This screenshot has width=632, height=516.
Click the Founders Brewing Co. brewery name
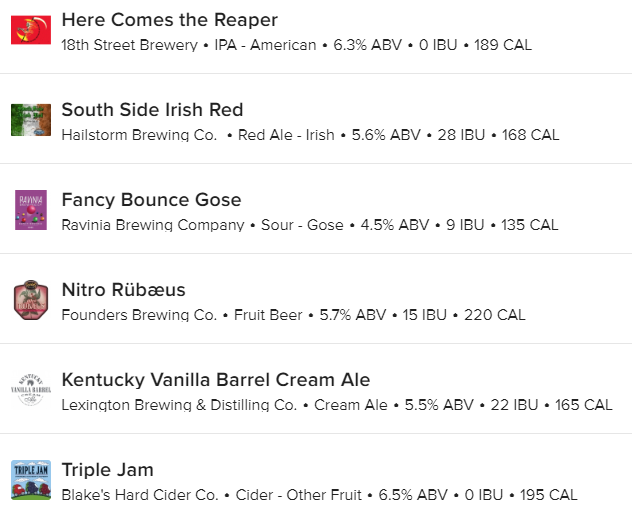(139, 315)
